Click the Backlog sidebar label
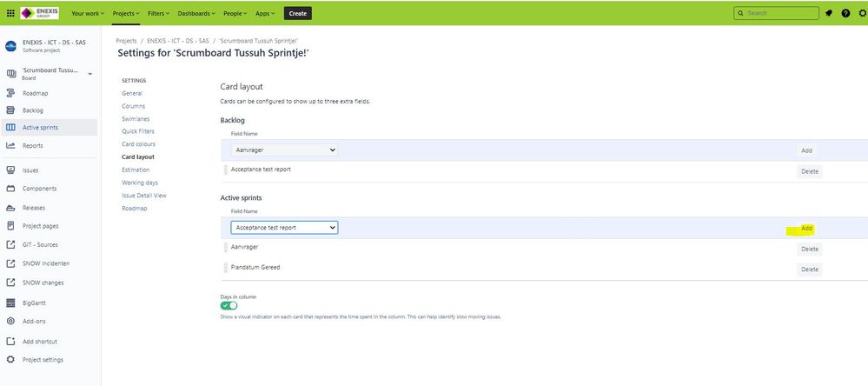 [x=33, y=110]
